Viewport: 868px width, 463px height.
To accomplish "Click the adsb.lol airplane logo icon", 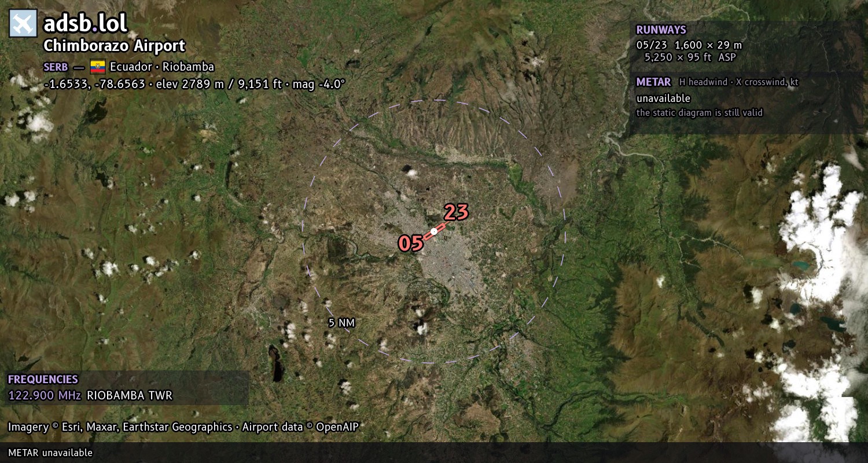I will (23, 24).
